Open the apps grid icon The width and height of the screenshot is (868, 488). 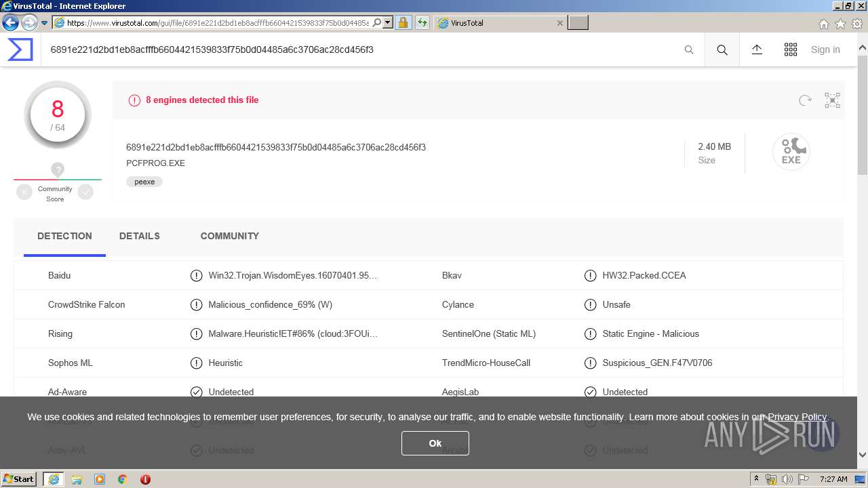click(791, 49)
